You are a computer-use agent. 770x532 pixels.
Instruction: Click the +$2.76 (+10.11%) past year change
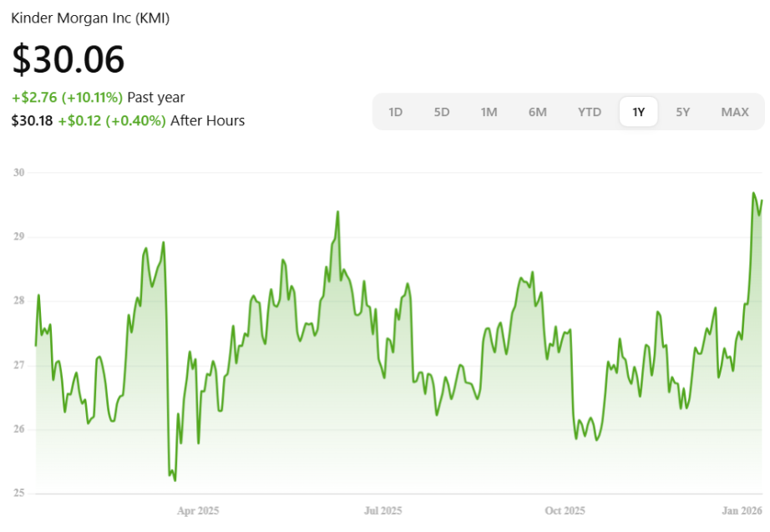click(68, 98)
